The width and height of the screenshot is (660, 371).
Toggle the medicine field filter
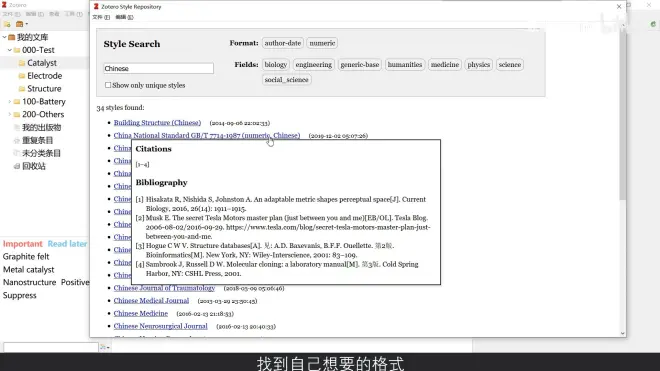(445, 64)
